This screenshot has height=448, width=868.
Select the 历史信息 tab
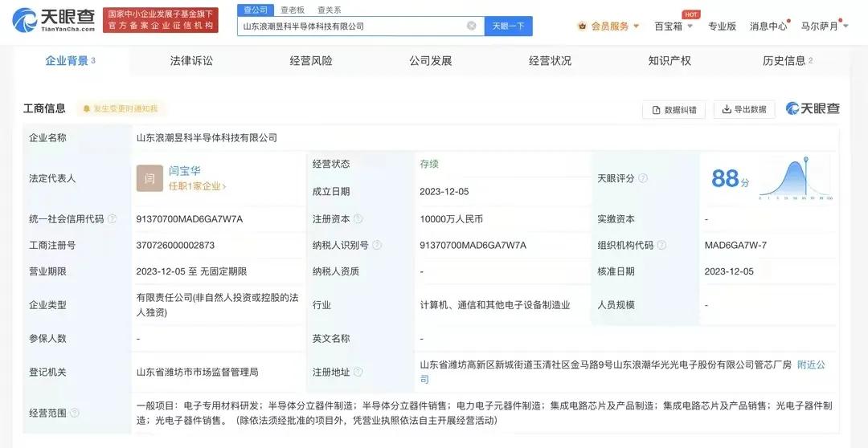[x=788, y=61]
